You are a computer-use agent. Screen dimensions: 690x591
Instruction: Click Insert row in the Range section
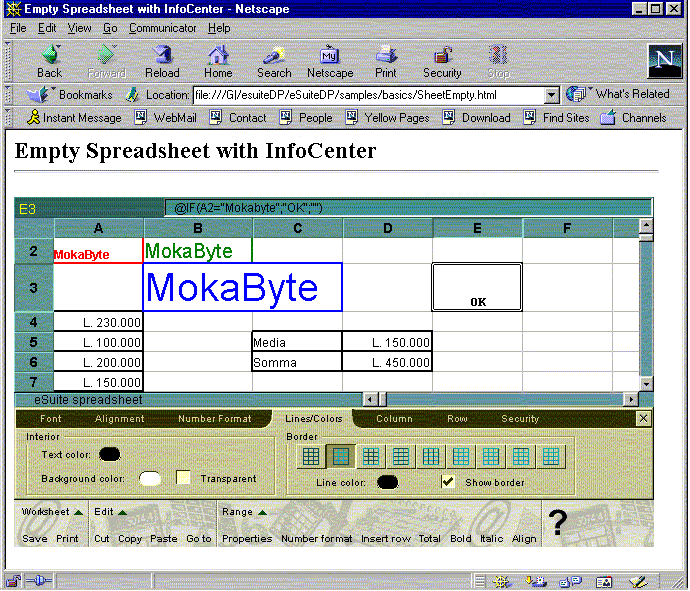click(385, 539)
